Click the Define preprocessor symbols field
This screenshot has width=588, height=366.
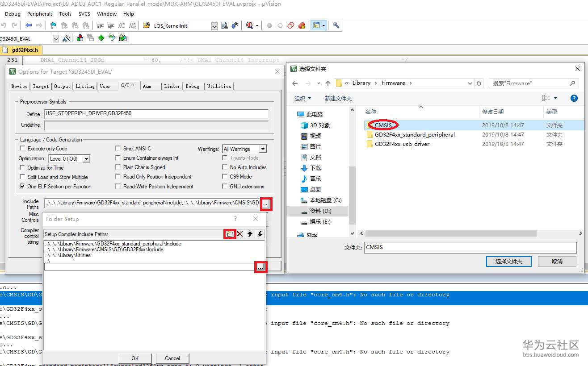point(156,114)
